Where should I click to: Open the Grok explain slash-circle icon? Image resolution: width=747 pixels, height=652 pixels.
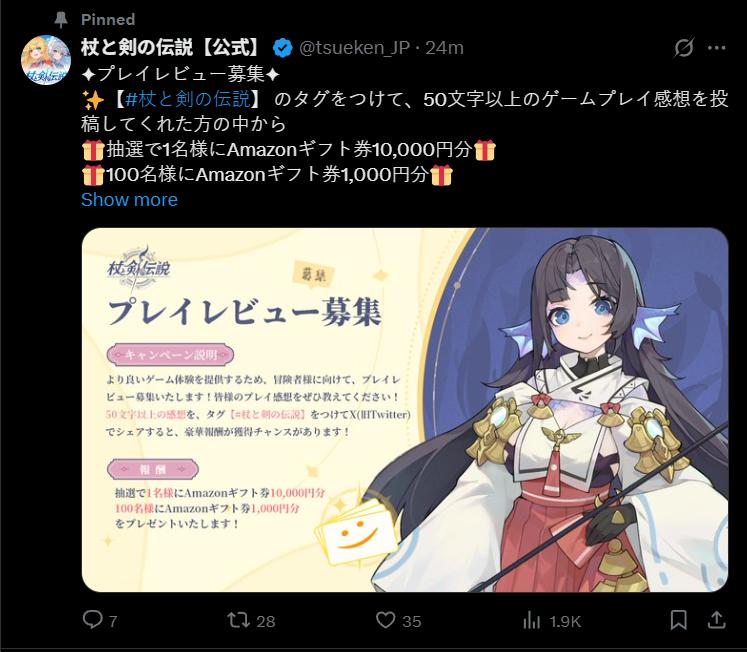(x=684, y=48)
